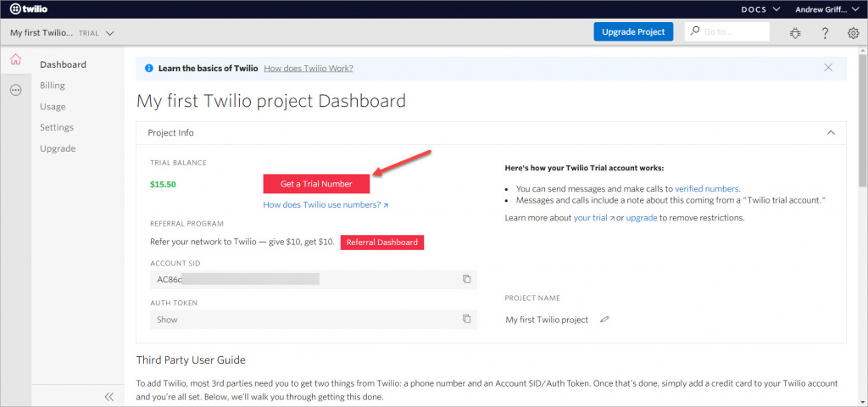Collapse the sidebar with double chevron
868x407 pixels.
click(109, 397)
